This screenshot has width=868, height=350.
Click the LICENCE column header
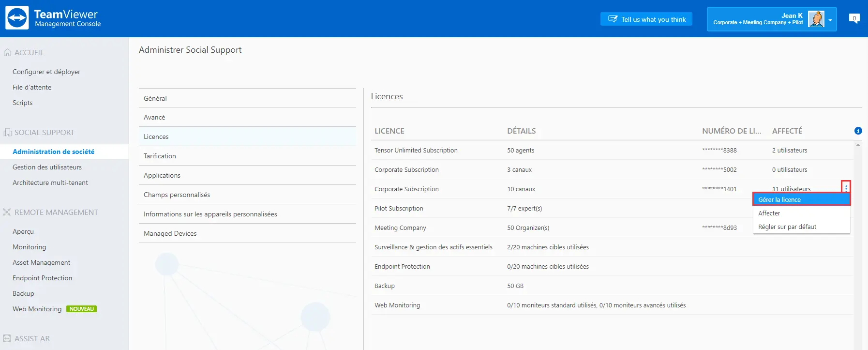389,131
